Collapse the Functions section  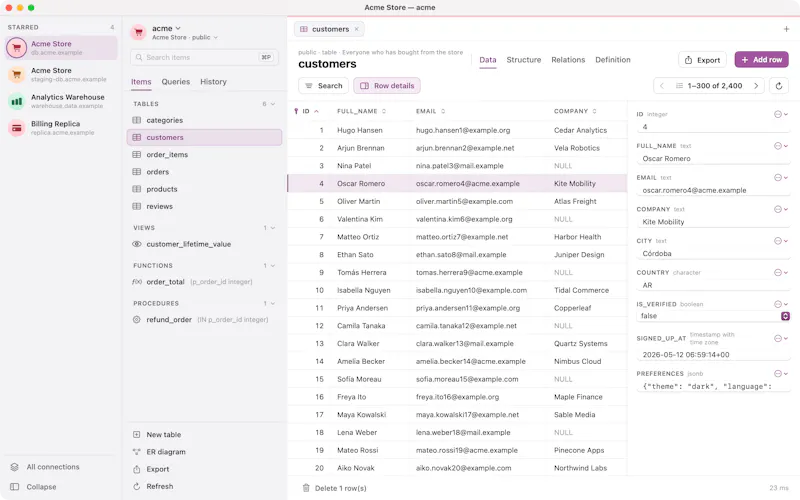point(273,265)
